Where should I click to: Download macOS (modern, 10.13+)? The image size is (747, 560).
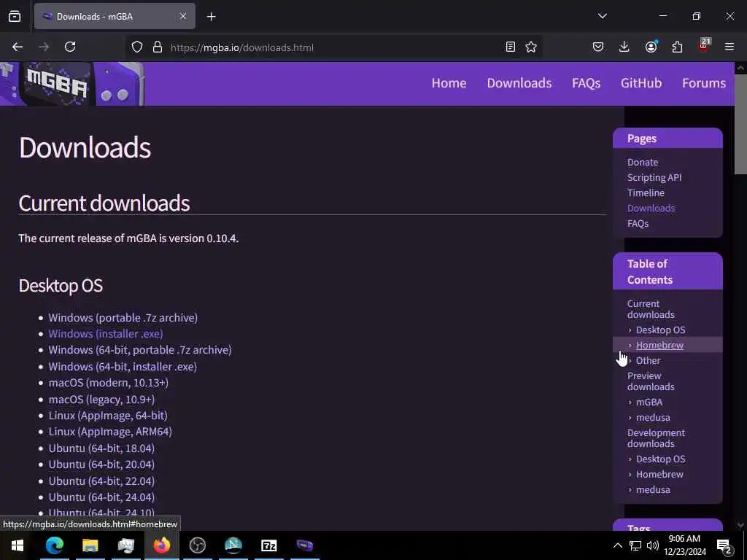[108, 383]
